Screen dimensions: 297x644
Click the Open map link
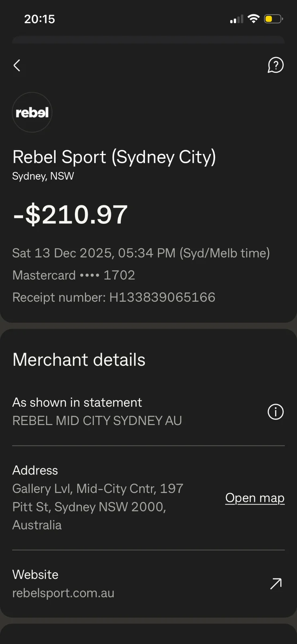pyautogui.click(x=255, y=498)
